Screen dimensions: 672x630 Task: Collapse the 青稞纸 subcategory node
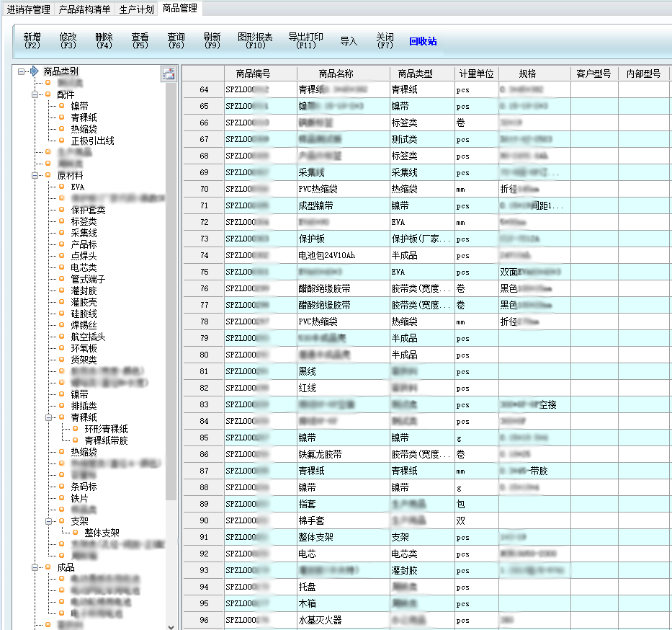[48, 417]
